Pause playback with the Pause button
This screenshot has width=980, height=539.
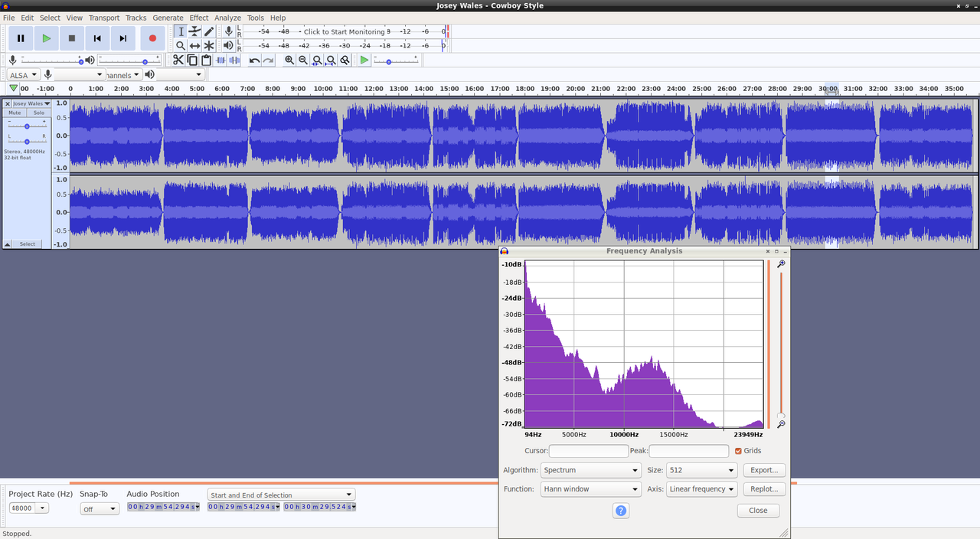[21, 38]
